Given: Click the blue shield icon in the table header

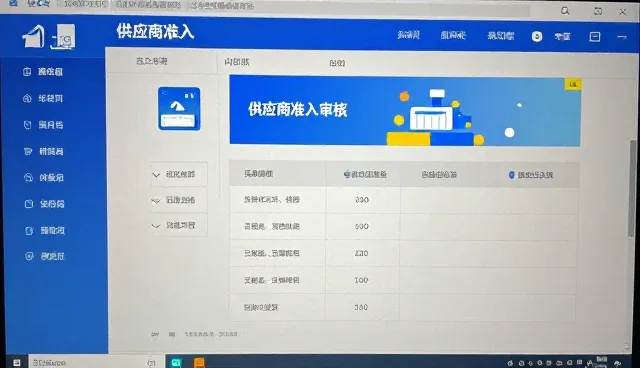Looking at the screenshot, I should point(511,175).
